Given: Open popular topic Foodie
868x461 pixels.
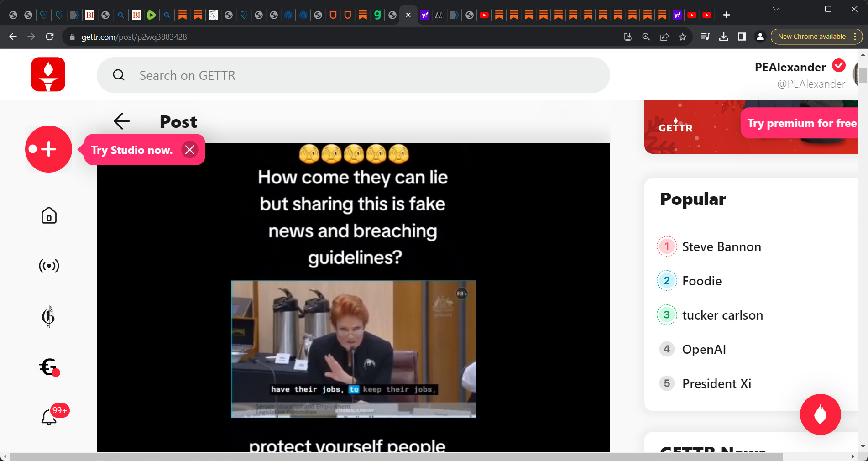Looking at the screenshot, I should click(x=701, y=281).
